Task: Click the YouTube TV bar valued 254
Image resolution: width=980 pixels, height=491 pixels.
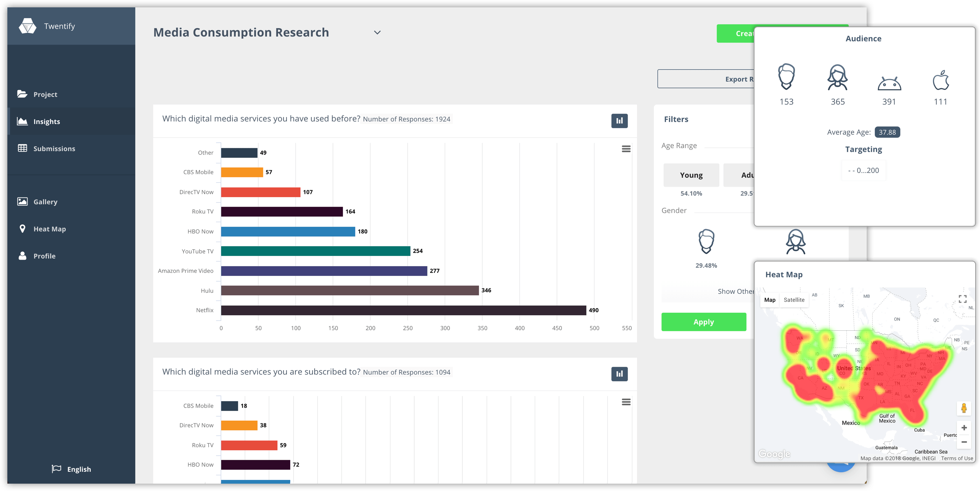Action: pyautogui.click(x=315, y=250)
